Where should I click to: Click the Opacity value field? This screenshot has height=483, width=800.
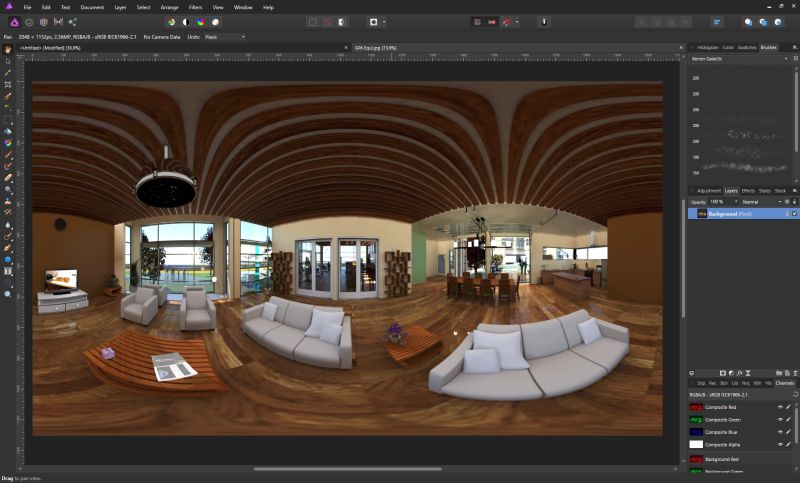(x=719, y=202)
